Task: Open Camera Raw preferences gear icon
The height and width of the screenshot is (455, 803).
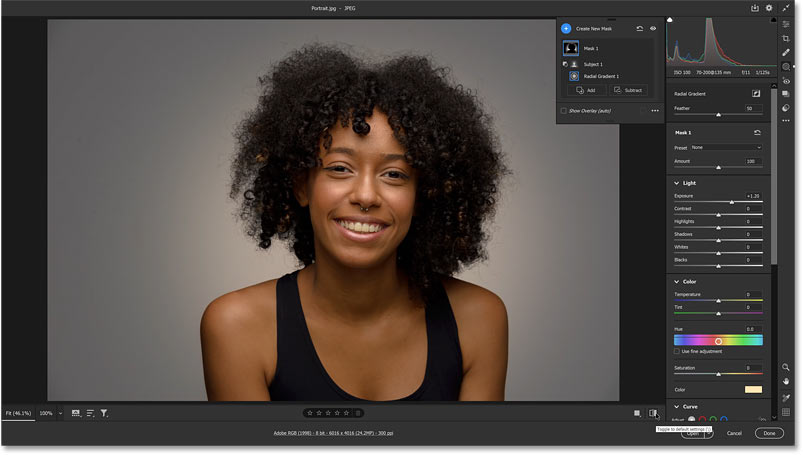Action: (x=769, y=8)
